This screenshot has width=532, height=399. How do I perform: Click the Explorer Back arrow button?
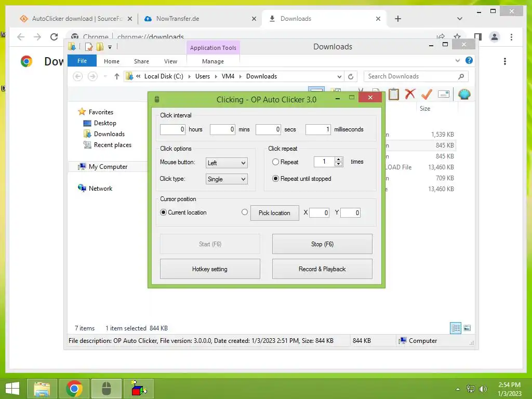(78, 76)
